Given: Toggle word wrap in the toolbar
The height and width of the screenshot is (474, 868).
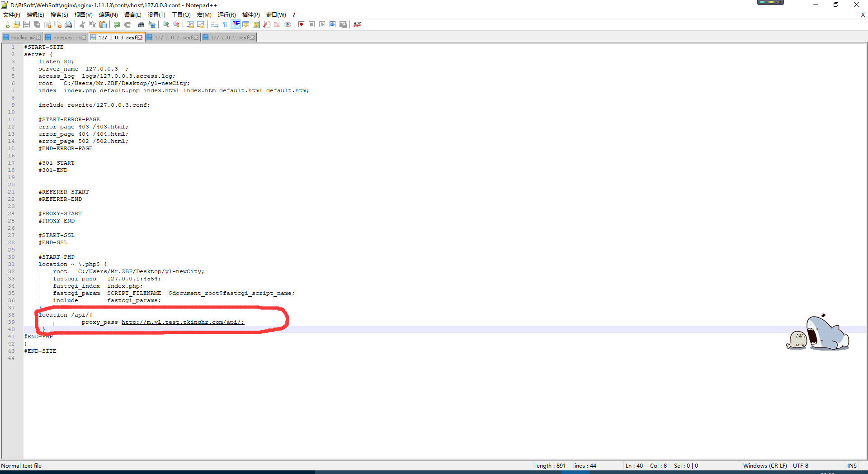Looking at the screenshot, I should tap(215, 24).
